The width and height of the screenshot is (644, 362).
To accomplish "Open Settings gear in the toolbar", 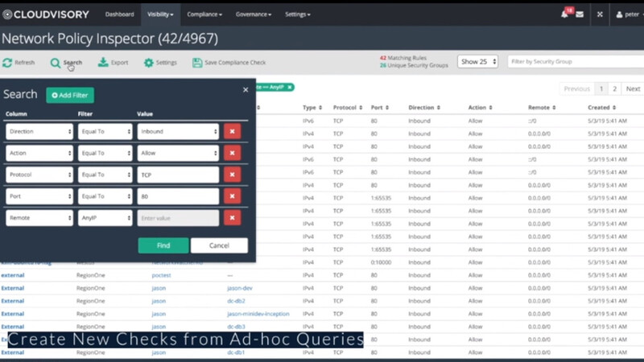I will point(149,63).
